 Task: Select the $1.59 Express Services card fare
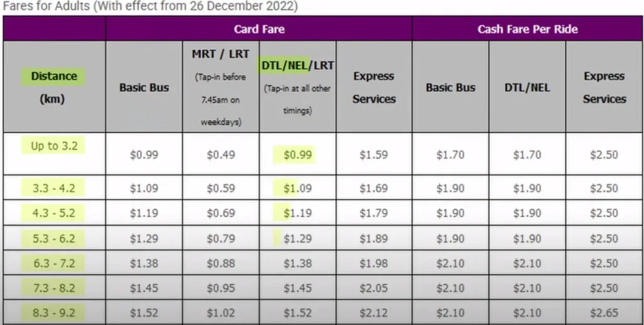point(374,155)
